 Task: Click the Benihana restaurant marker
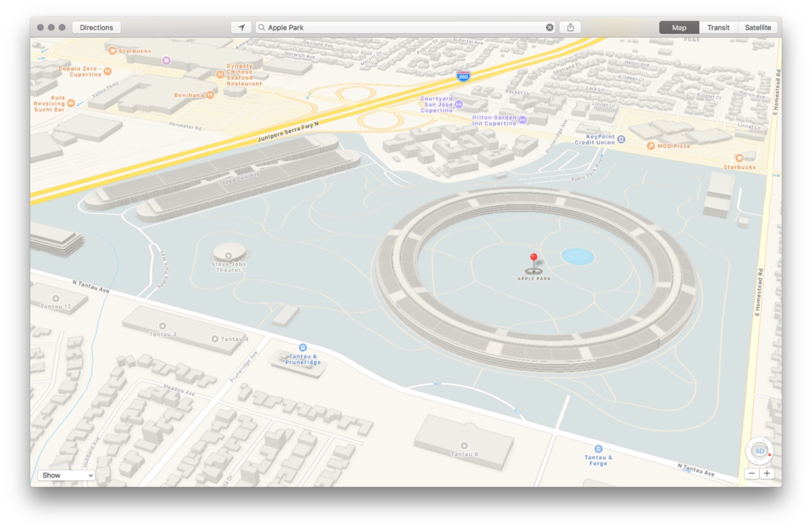(209, 95)
